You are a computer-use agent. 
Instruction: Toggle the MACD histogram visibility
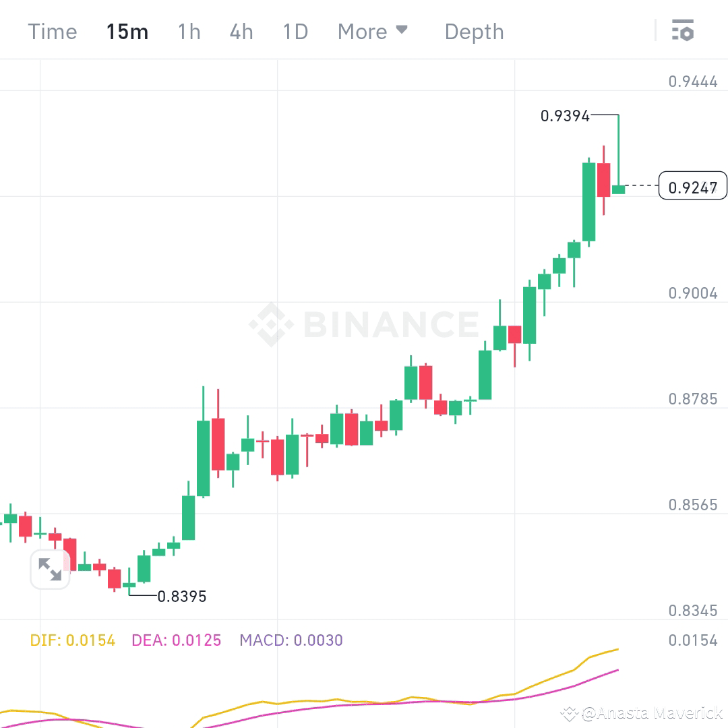tap(291, 640)
